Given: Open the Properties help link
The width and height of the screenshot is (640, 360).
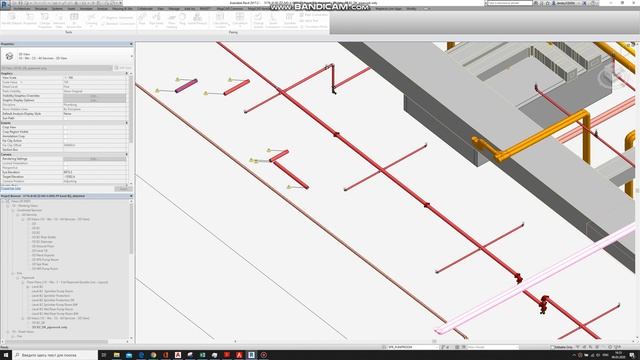Looking at the screenshot, I should click(x=11, y=189).
